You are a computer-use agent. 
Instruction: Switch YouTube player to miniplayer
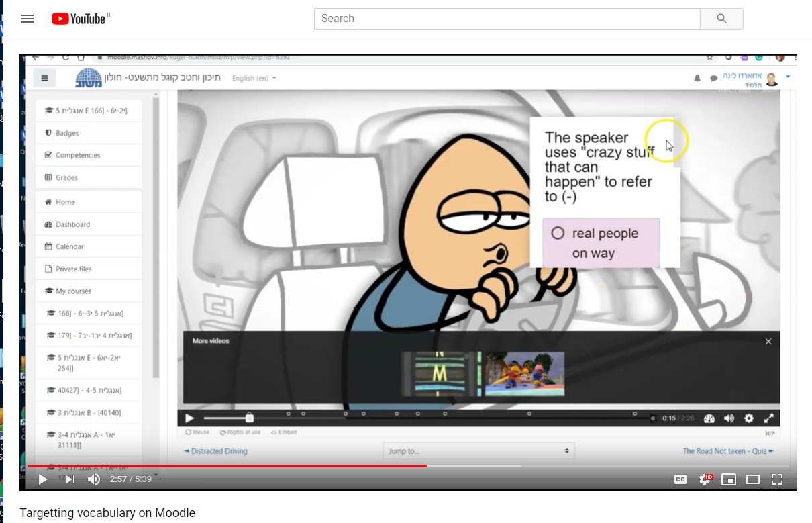(729, 479)
